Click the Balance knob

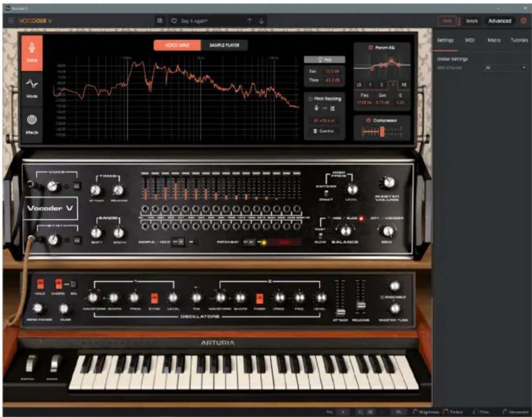coord(346,230)
